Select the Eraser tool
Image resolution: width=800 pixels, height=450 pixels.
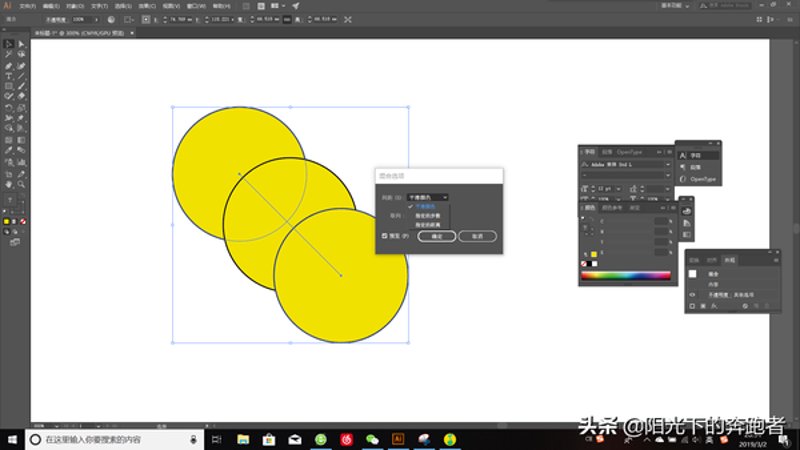(21, 96)
